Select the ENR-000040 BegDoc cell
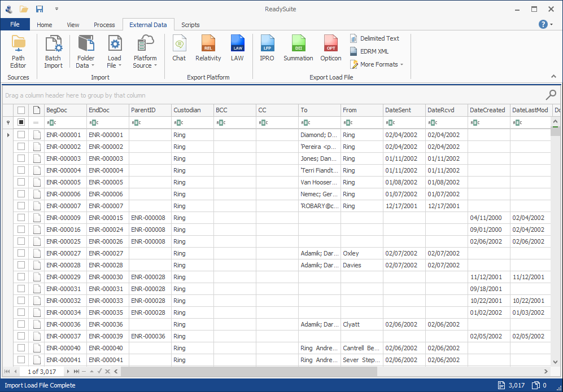The width and height of the screenshot is (563, 392). pos(66,348)
